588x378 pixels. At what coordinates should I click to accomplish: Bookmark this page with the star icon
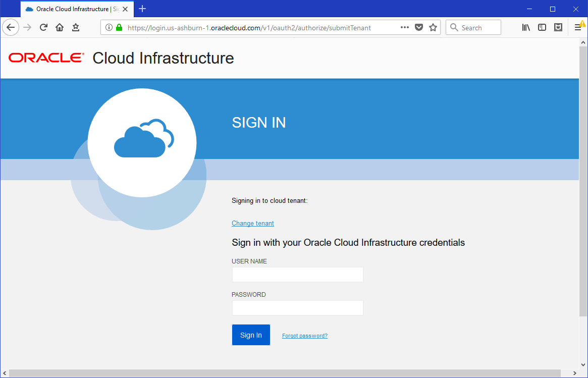coord(433,27)
